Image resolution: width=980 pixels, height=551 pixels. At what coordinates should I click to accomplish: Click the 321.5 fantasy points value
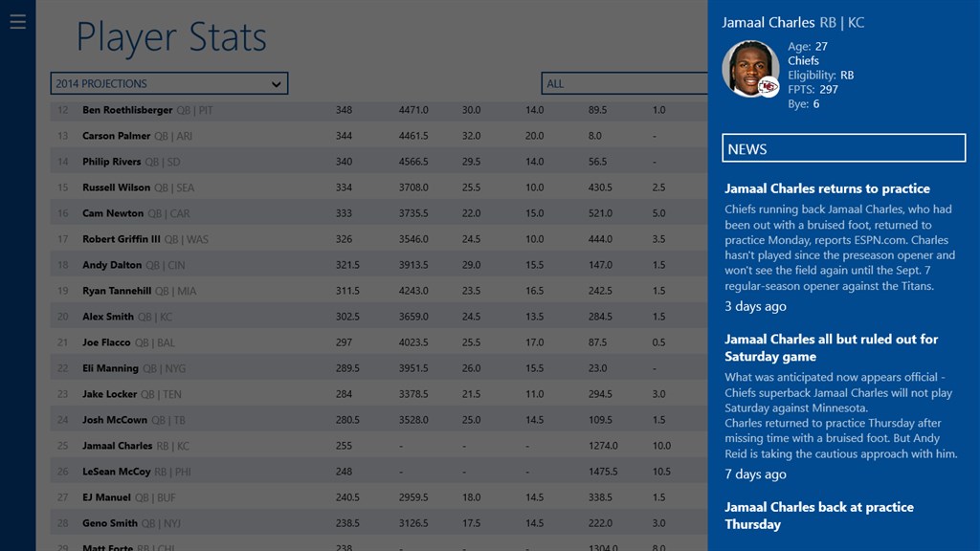click(x=347, y=265)
